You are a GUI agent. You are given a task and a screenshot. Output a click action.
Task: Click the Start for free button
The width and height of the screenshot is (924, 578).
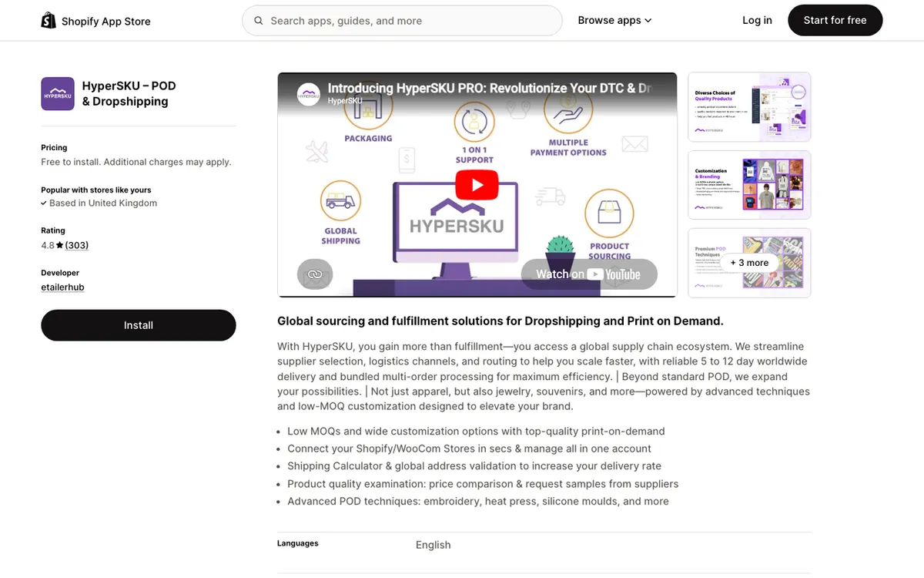pyautogui.click(x=835, y=21)
